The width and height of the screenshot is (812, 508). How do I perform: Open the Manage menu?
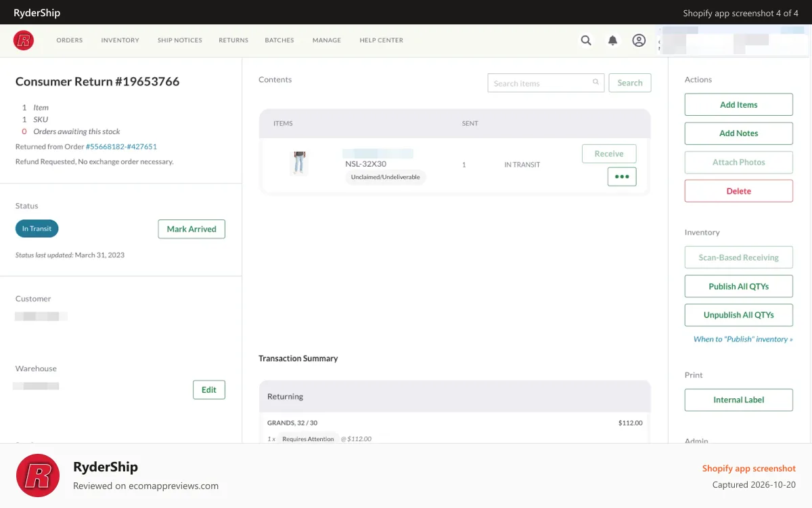point(327,41)
